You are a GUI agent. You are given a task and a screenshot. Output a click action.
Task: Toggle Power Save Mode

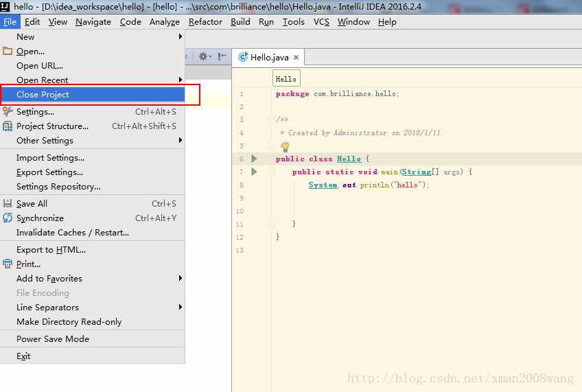click(x=93, y=339)
